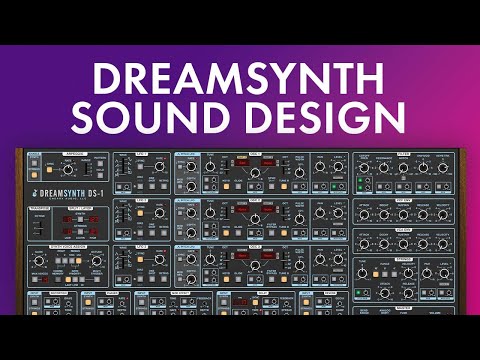Screen dimensions: 480x360
Task: Click the Osc 1 vibrato Depth knob
Action: point(191,186)
